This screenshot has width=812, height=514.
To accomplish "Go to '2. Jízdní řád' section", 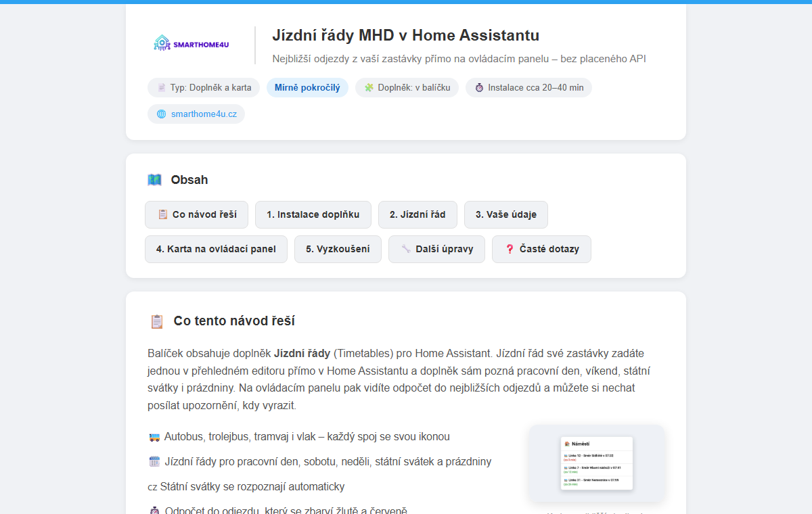I will [x=418, y=214].
